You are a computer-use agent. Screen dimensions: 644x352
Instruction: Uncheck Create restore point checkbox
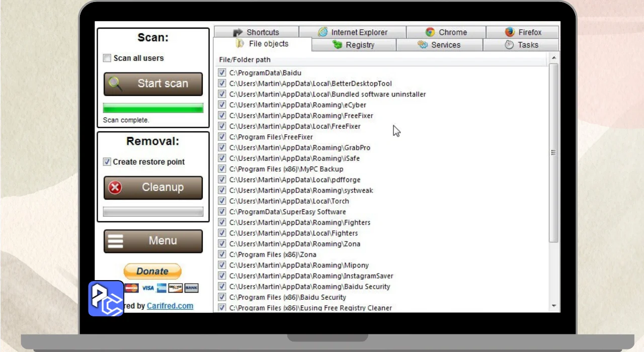[107, 162]
